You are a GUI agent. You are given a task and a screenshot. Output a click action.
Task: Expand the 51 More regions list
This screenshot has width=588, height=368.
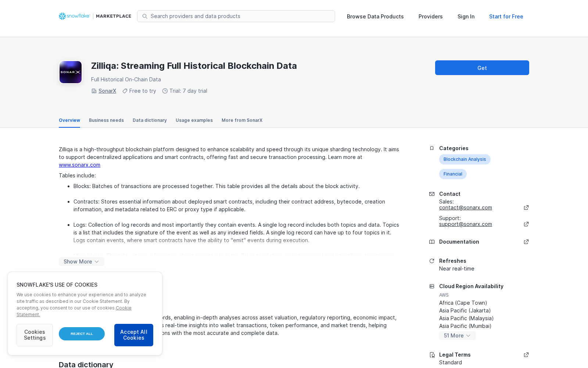tap(458, 336)
